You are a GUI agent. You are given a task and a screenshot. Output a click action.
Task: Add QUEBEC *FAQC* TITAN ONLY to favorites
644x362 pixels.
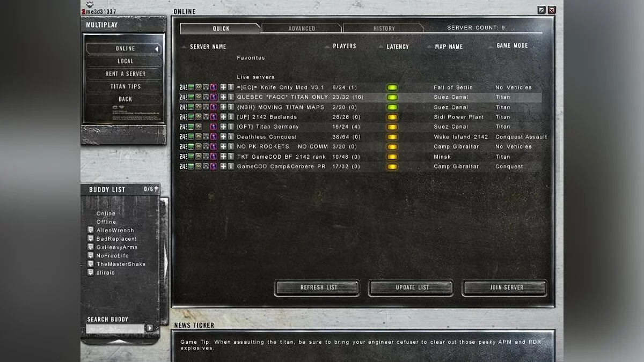[223, 97]
